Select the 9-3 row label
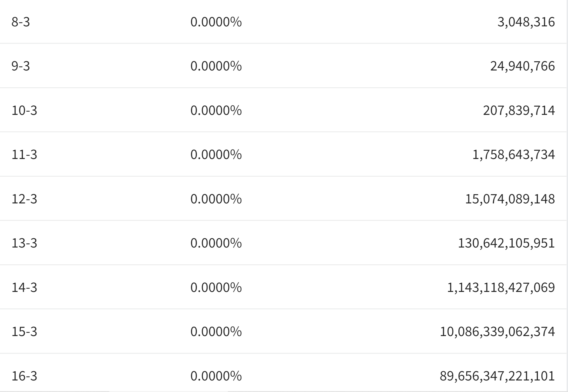Image resolution: width=568 pixels, height=392 pixels. click(x=21, y=66)
